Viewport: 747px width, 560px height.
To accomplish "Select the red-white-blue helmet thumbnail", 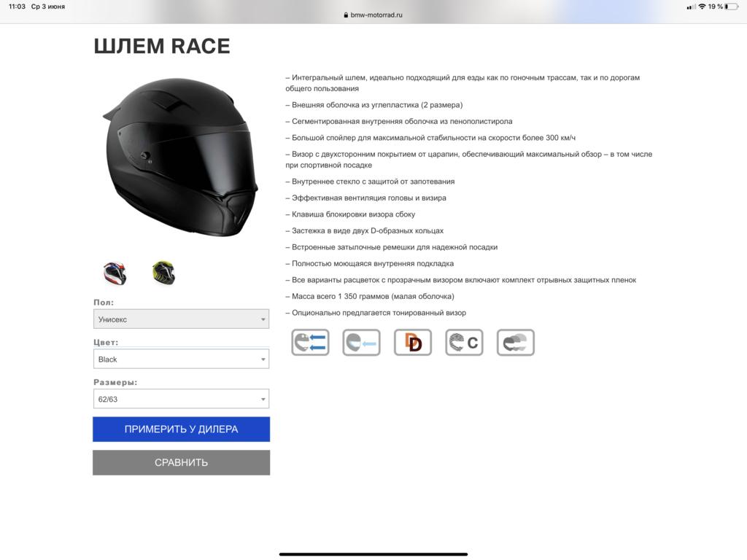I will tap(115, 273).
